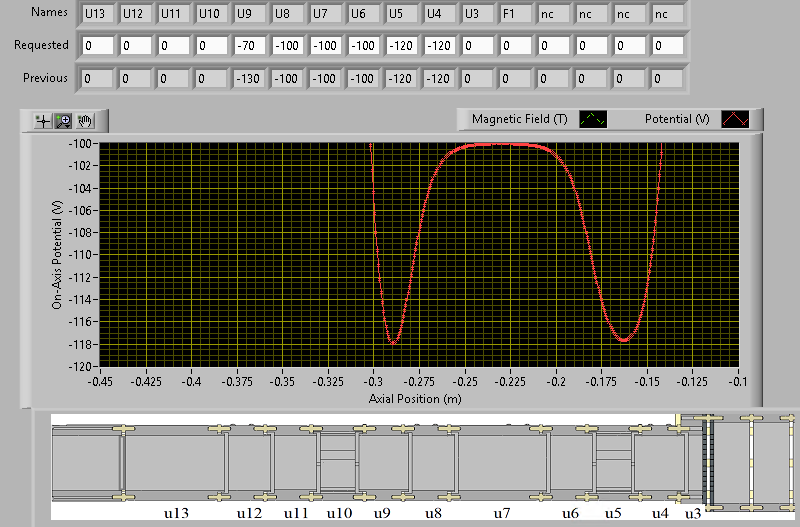Click the -100 y-axis maximum label
The image size is (800, 527).
point(80,144)
